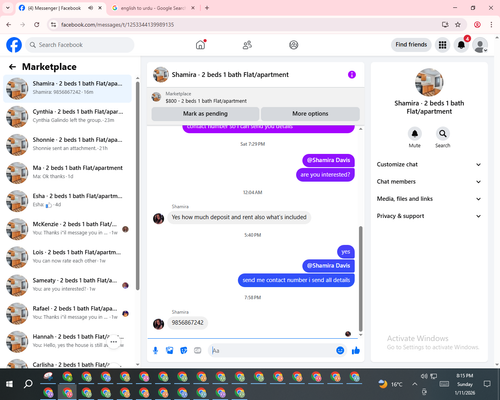Click the chat messages scrollbar
This screenshot has height=400, width=500.
tap(360, 279)
